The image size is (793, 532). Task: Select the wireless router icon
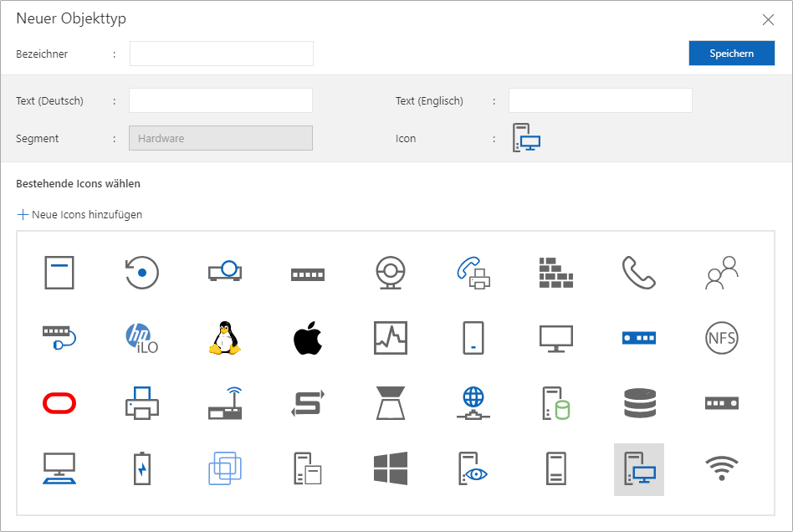pyautogui.click(x=224, y=403)
